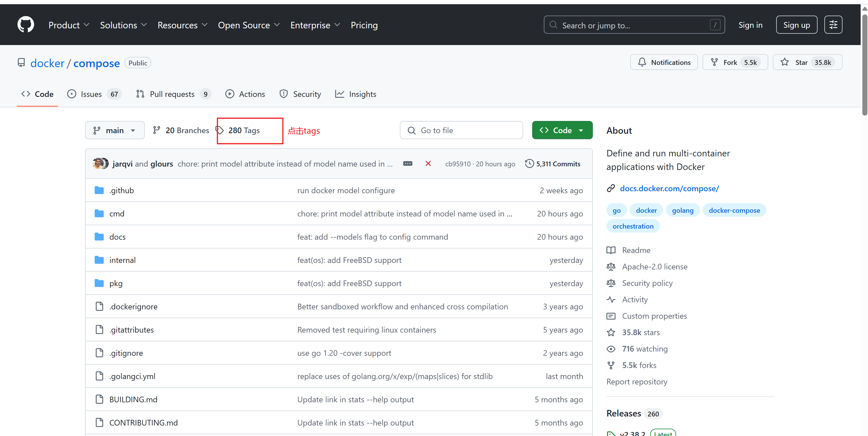The width and height of the screenshot is (868, 436).
Task: Open the 5,311 Commits history link
Action: [x=553, y=164]
